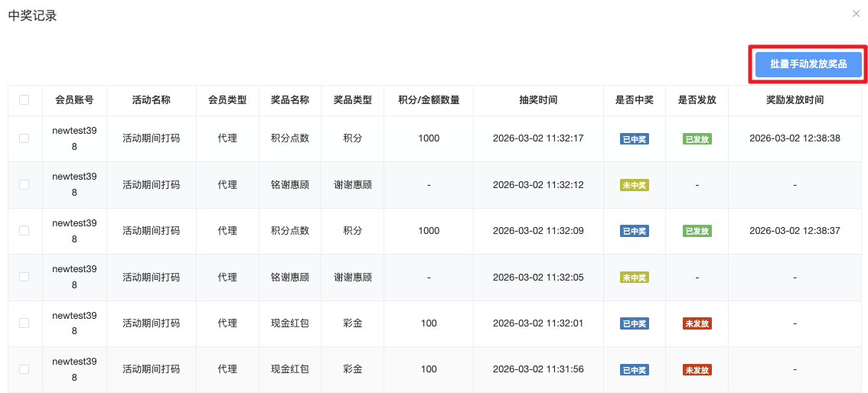Click the 未中奖 badge in the 11:32:12 row
The height and width of the screenshot is (393, 868).
(634, 185)
